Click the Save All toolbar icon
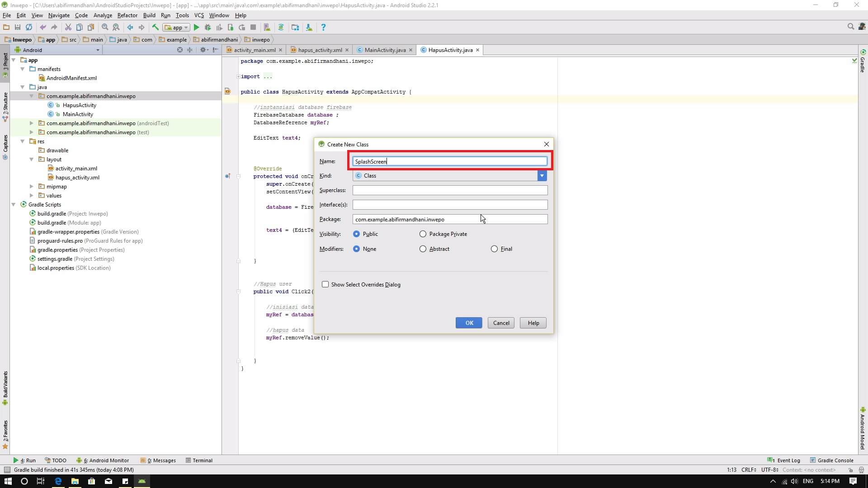 [17, 28]
